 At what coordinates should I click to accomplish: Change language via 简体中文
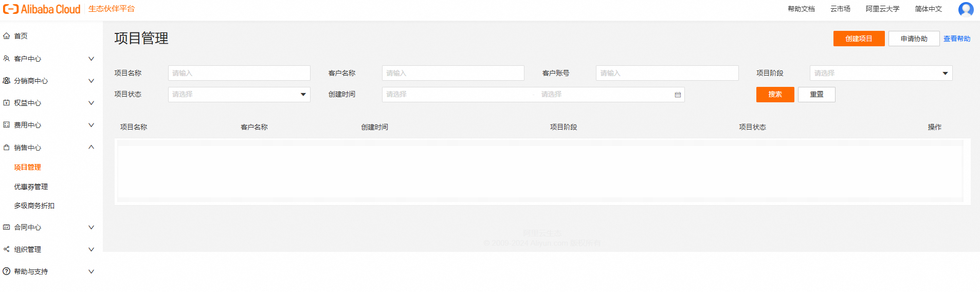[x=929, y=9]
